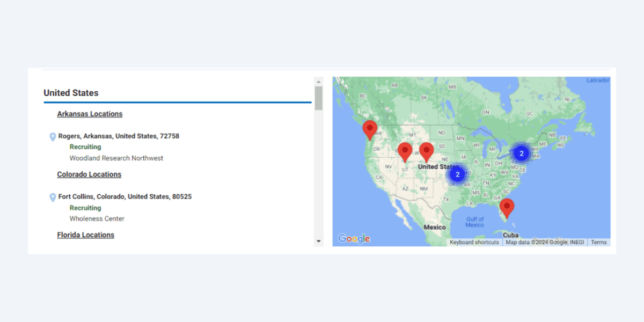The width and height of the screenshot is (644, 322).
Task: Click the red map pin near Wyoming
Action: point(426,151)
